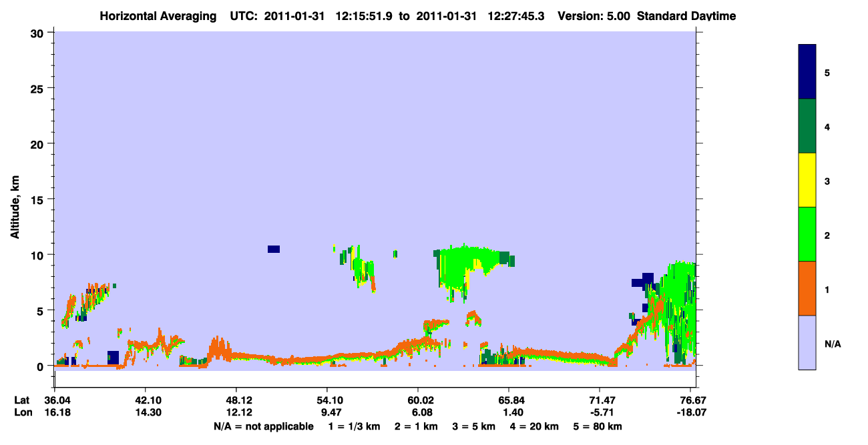Screen dimensions: 868x445
Task: Click the dark blue colorbar segment labeled 5
Action: pos(807,72)
